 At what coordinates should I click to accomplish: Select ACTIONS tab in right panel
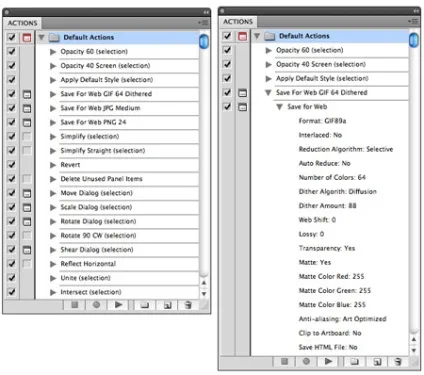tap(238, 22)
